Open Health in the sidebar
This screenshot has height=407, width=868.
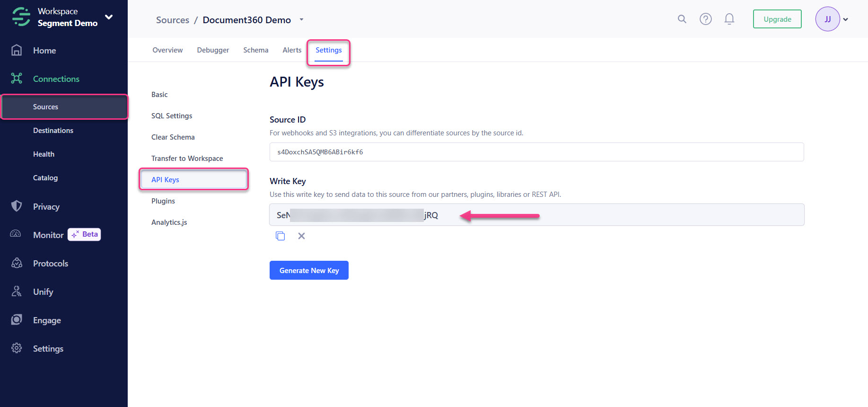(44, 154)
